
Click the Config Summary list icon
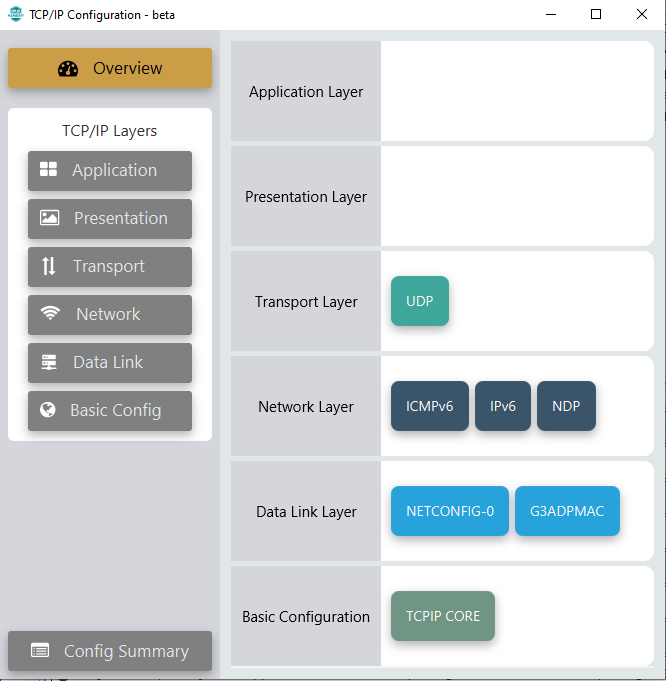click(x=40, y=651)
